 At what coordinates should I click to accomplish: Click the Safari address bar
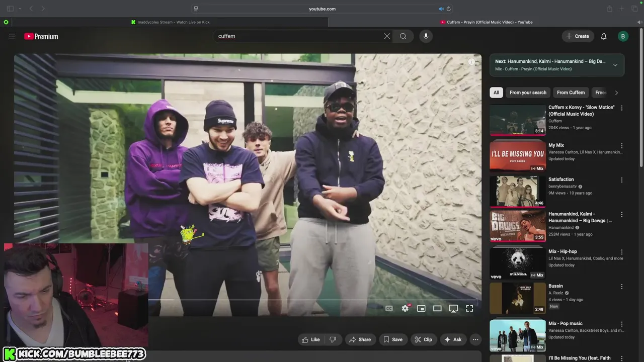pyautogui.click(x=322, y=9)
